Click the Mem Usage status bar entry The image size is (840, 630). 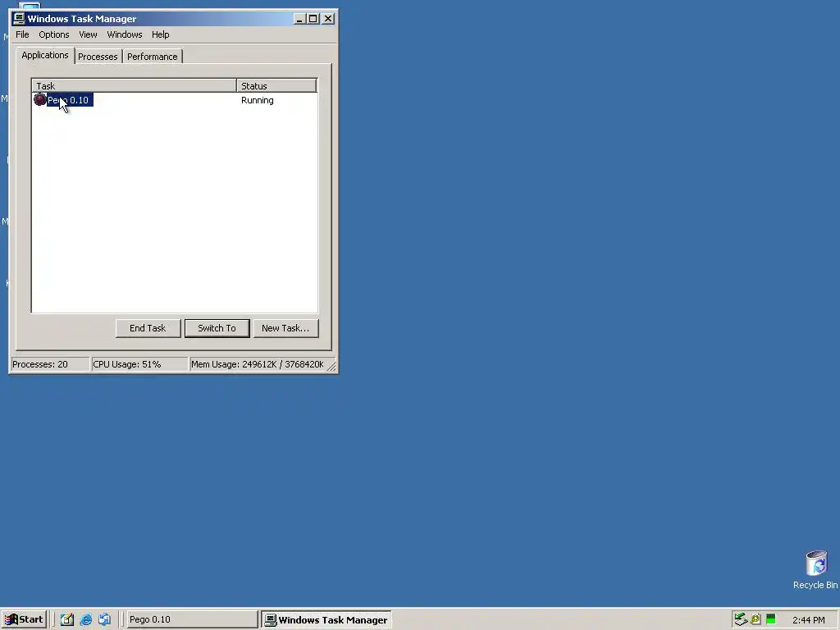tap(258, 364)
